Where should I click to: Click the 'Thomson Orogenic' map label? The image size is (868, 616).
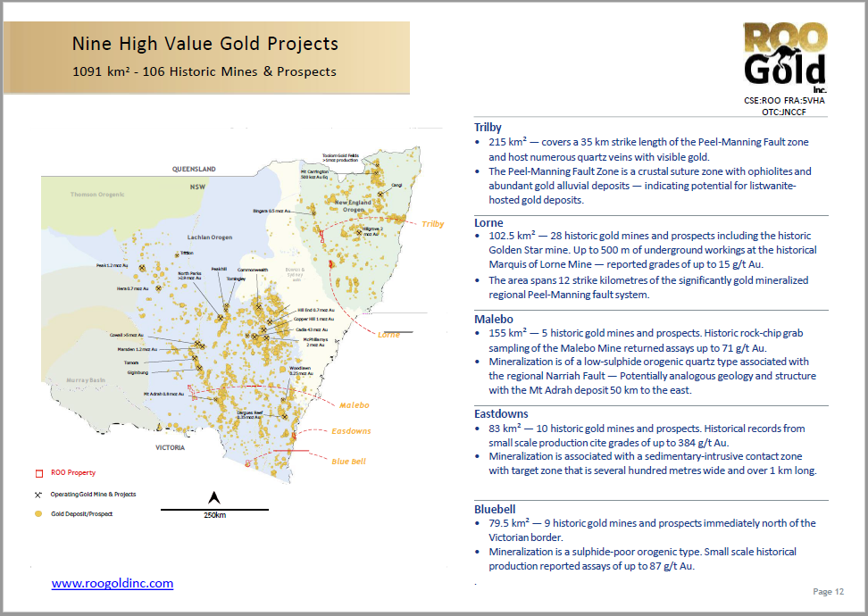(97, 195)
